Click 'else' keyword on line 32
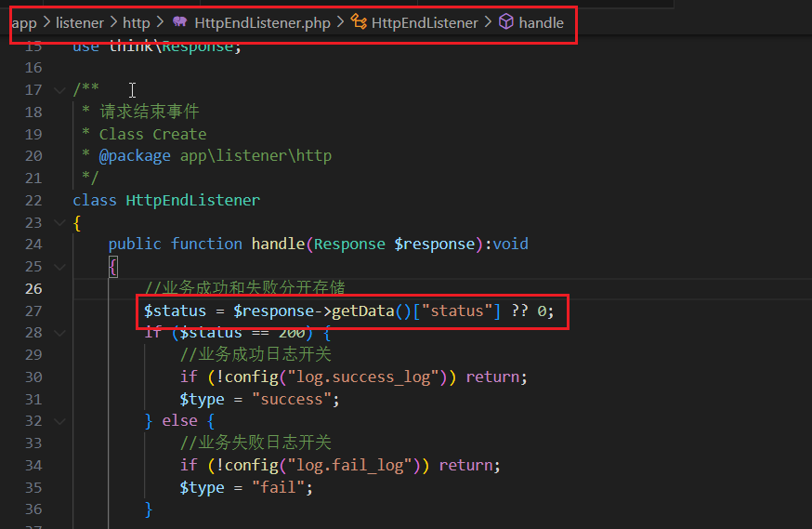 point(179,421)
